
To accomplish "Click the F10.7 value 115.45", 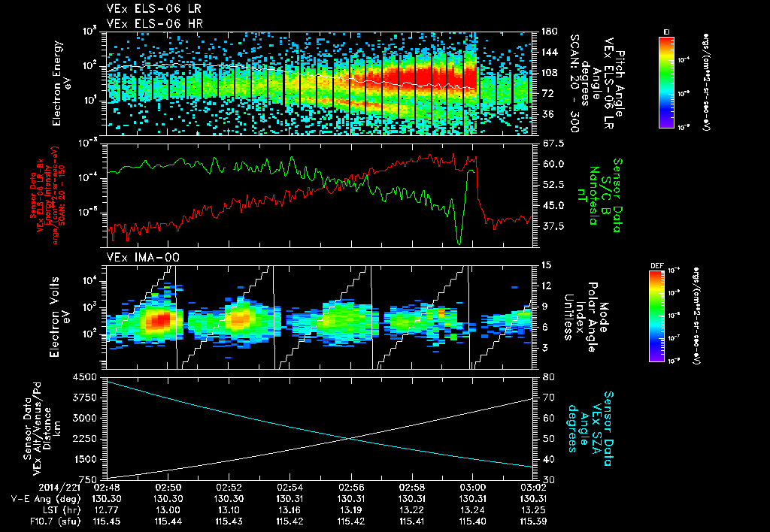I will [107, 521].
